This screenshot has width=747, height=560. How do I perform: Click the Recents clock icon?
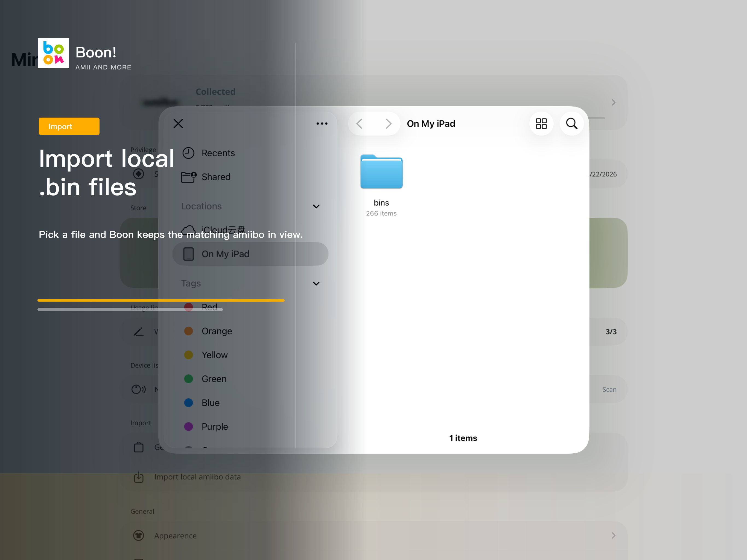pyautogui.click(x=188, y=153)
